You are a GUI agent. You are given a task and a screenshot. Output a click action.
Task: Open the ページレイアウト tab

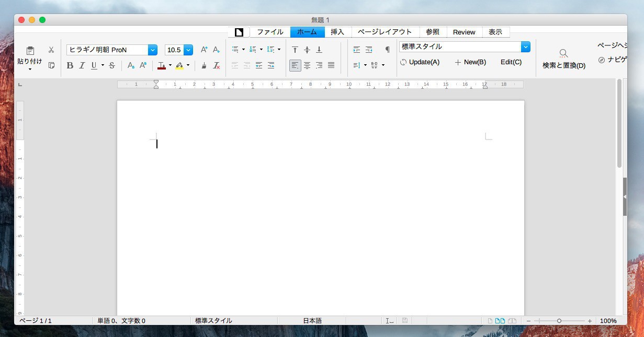click(385, 32)
